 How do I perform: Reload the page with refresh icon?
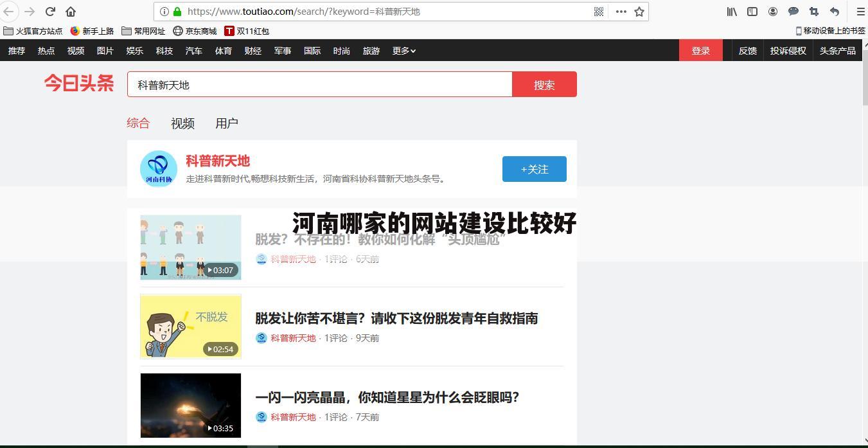[x=50, y=12]
